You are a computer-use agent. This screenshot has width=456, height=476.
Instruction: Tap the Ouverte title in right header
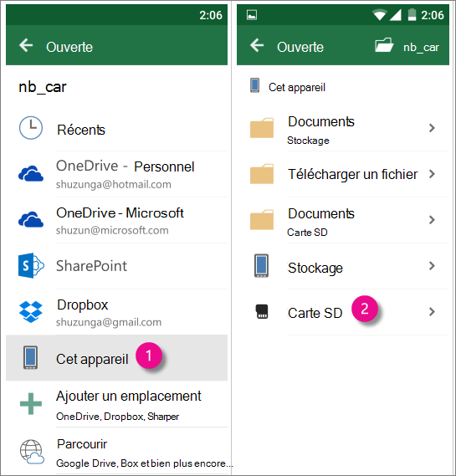[300, 47]
